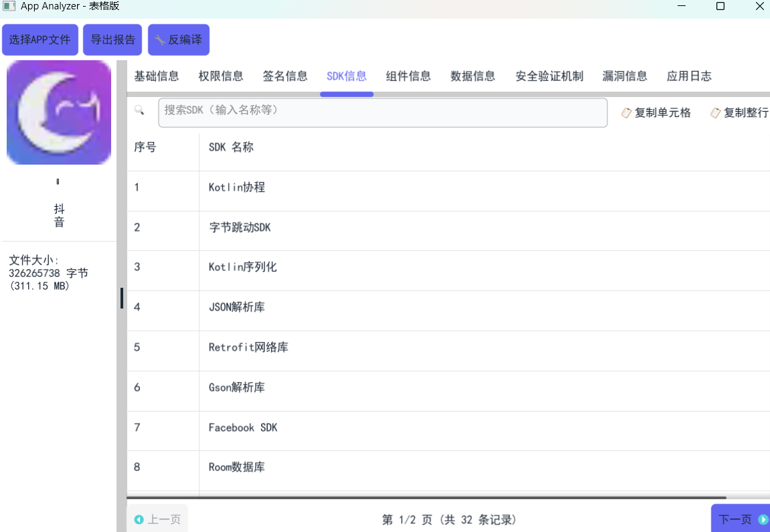Open the 签名信息 tab

[285, 76]
